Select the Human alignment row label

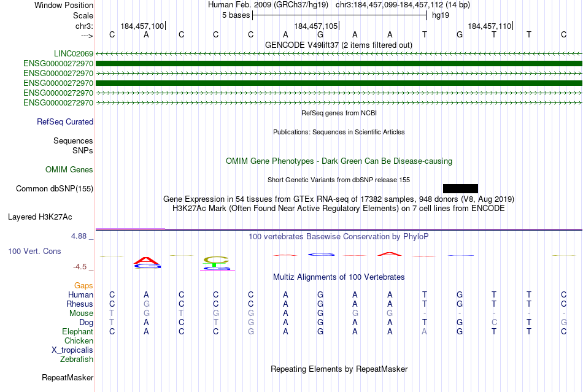click(80, 294)
